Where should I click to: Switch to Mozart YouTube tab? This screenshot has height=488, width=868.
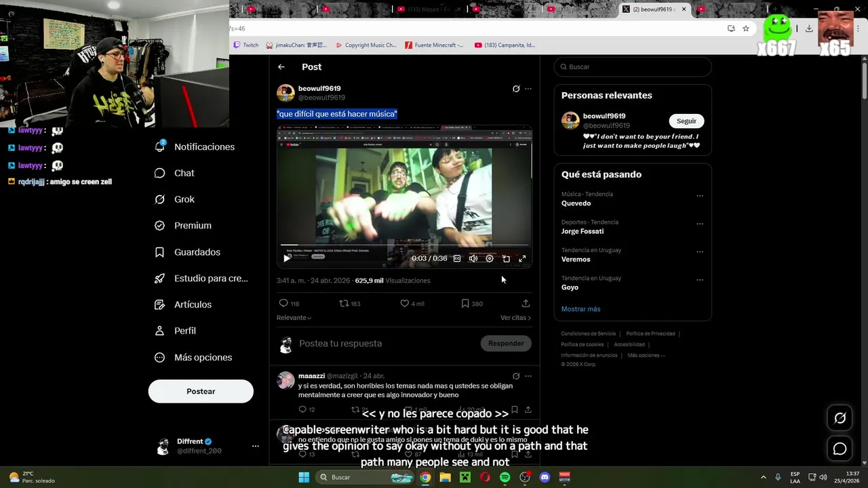click(x=428, y=9)
